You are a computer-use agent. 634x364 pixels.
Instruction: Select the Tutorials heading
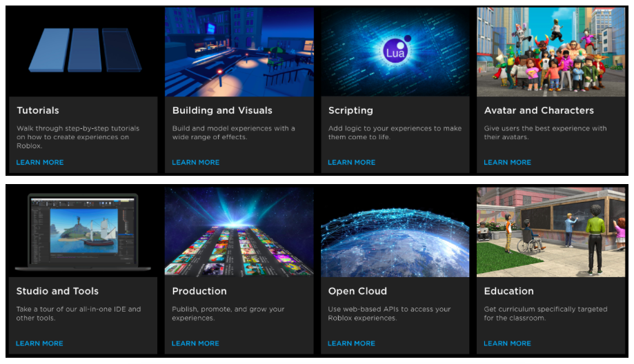(38, 110)
